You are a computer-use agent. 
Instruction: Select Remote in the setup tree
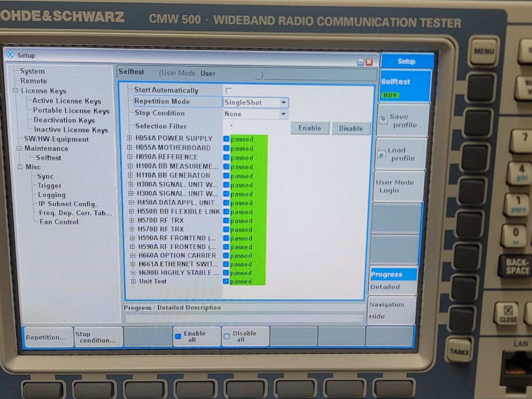click(34, 81)
